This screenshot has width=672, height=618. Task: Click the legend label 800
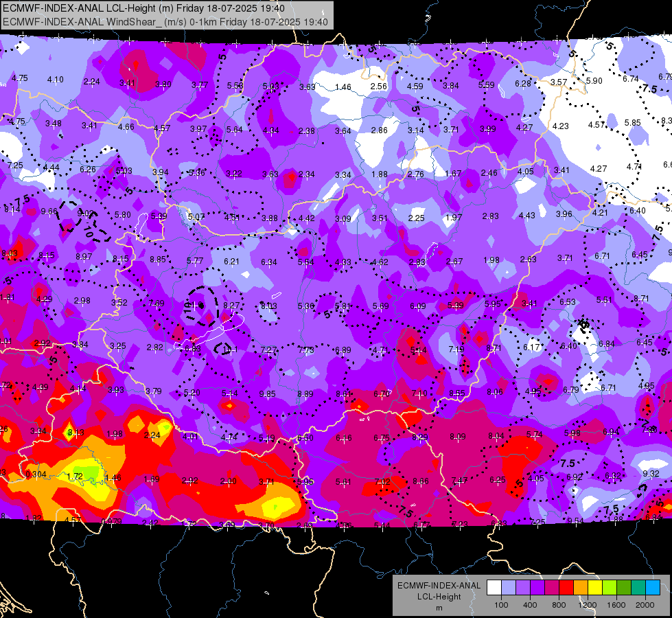tap(559, 605)
